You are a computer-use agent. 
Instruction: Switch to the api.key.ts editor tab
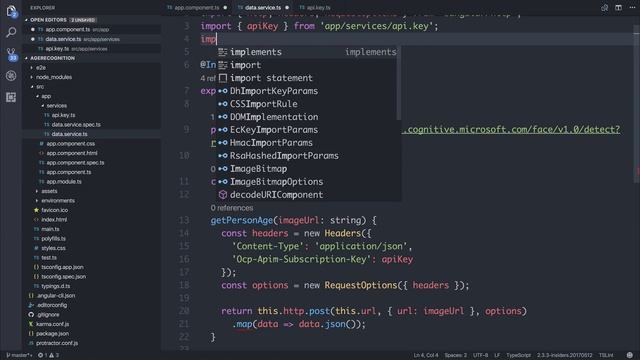click(x=318, y=8)
